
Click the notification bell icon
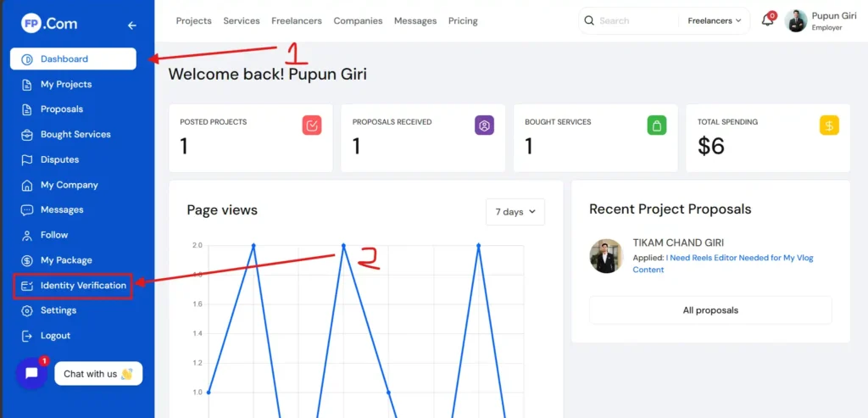(x=767, y=20)
